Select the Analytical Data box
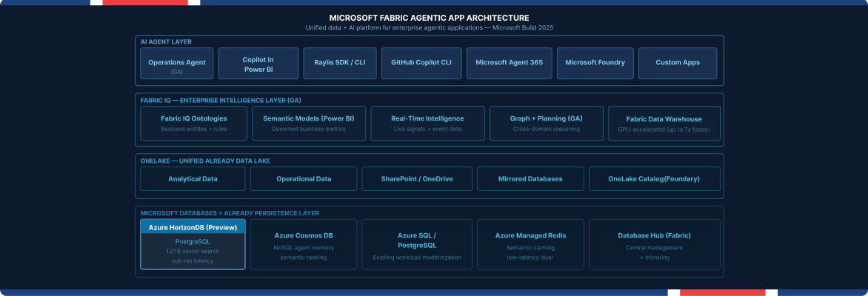This screenshot has width=868, height=296. [x=193, y=178]
